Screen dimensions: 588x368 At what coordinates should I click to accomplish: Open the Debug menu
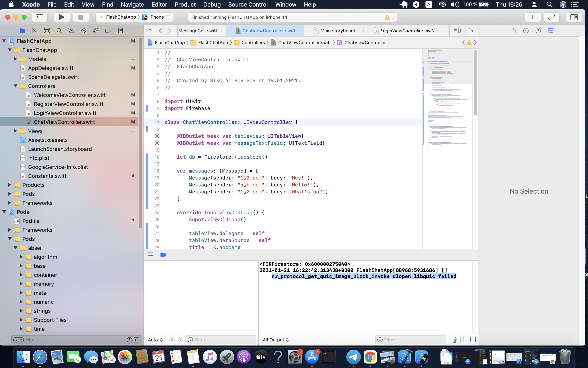[x=212, y=5]
